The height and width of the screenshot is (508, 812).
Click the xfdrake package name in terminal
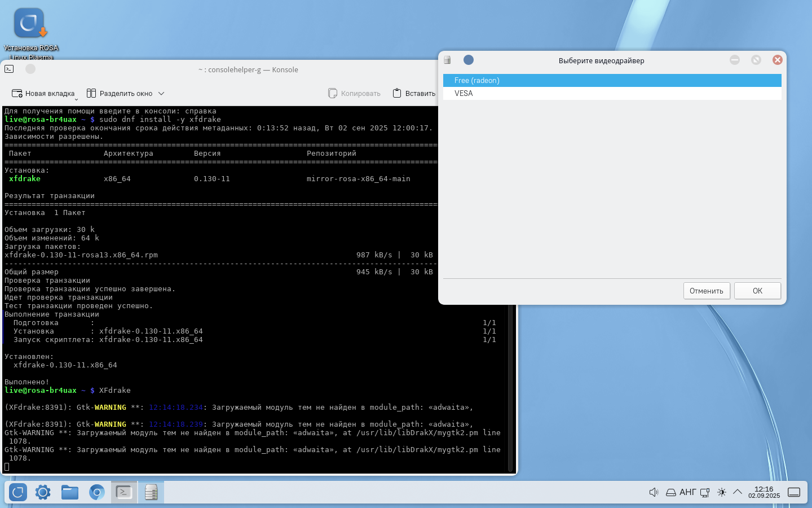click(25, 178)
